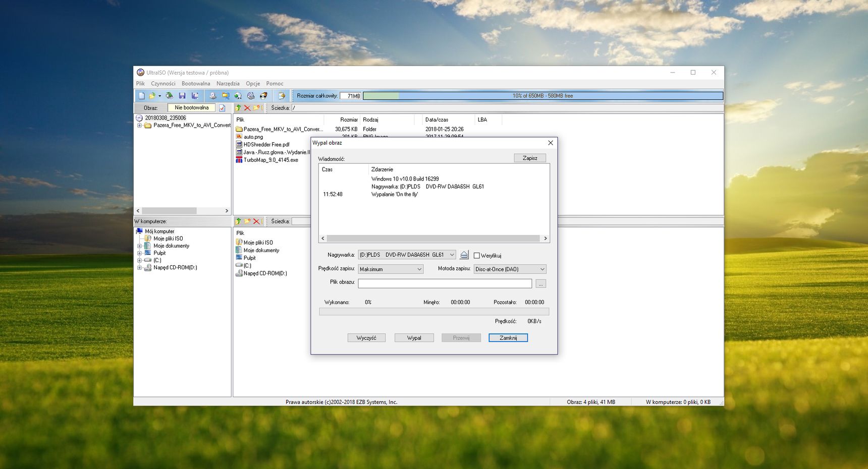The height and width of the screenshot is (469, 868).
Task: Close the Wypal obraz dialog with X
Action: (551, 143)
